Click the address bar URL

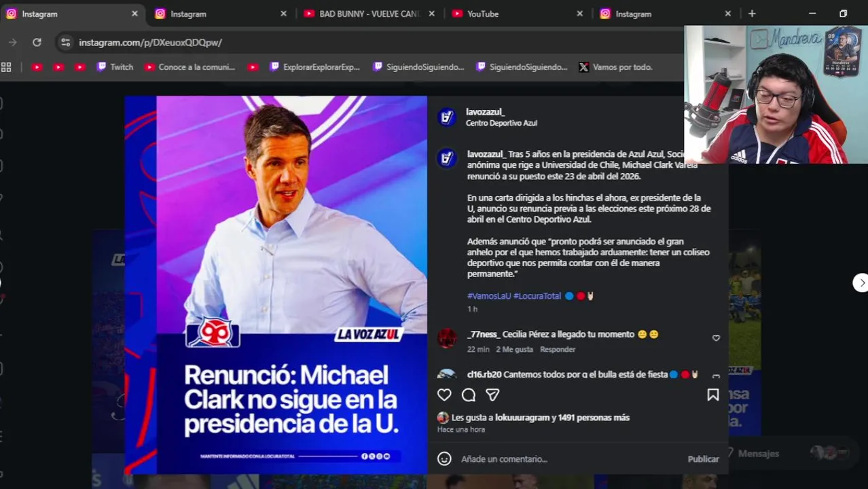click(x=150, y=42)
